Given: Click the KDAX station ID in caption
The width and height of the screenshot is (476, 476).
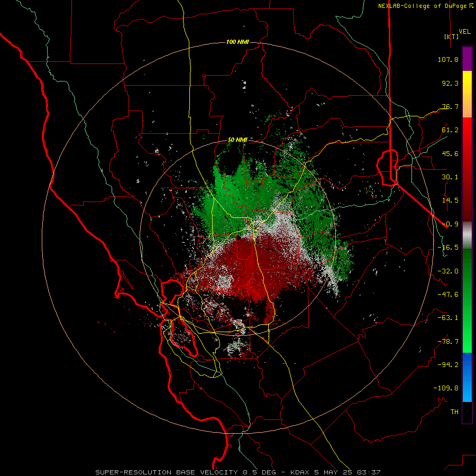Looking at the screenshot, I should tap(300, 472).
